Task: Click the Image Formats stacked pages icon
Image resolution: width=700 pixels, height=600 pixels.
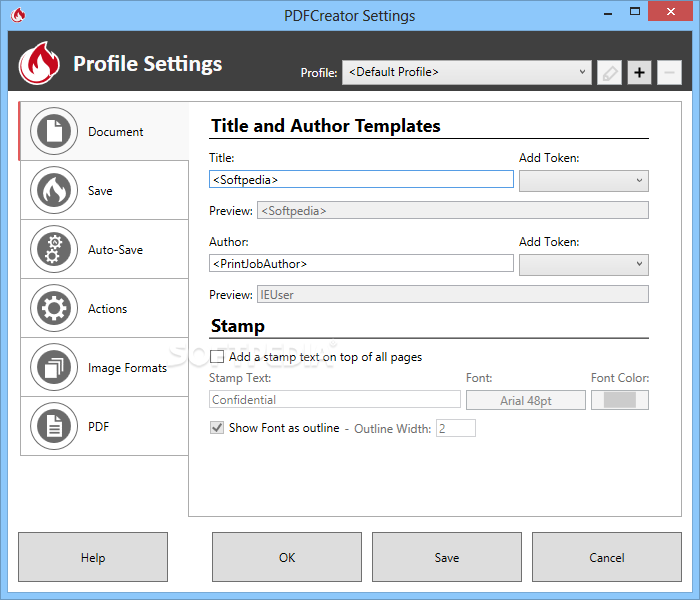Action: point(54,367)
